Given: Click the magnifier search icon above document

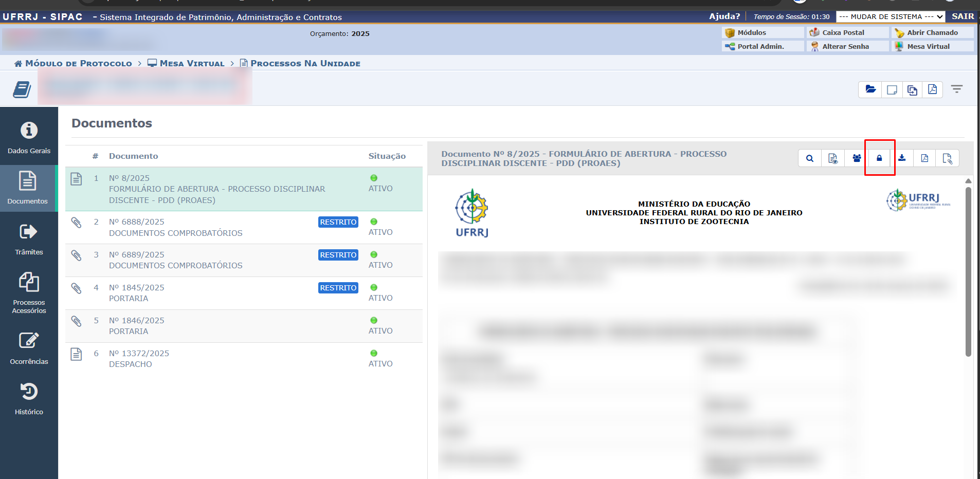Looking at the screenshot, I should pyautogui.click(x=810, y=158).
